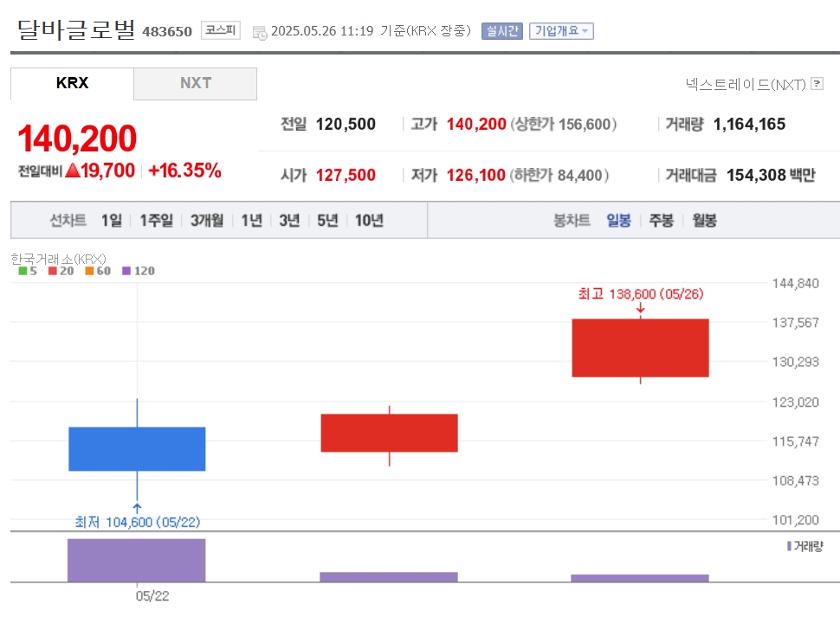Show the 1일 line chart
Screen dimensions: 840x617
[x=112, y=220]
